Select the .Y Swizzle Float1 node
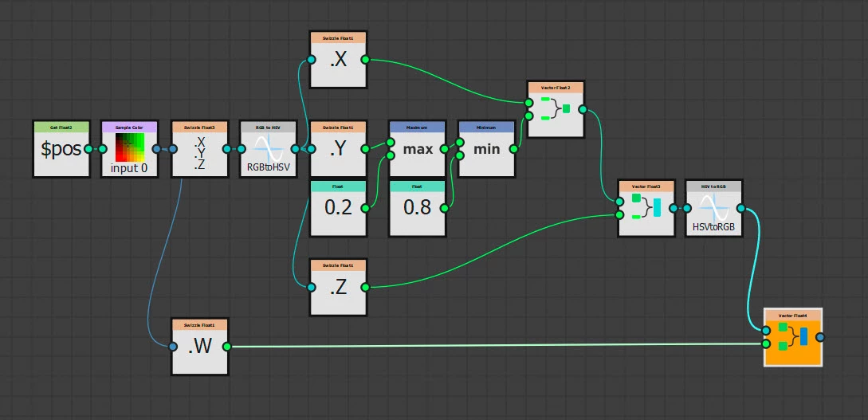The image size is (868, 420). point(338,149)
